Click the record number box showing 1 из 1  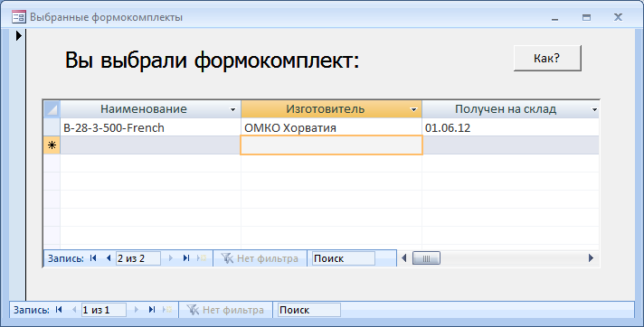(103, 310)
